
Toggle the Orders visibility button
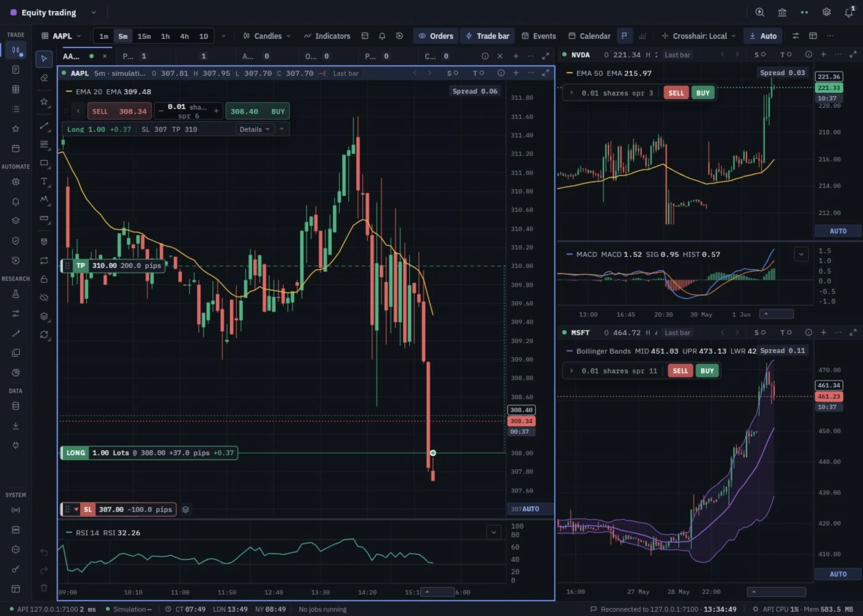(436, 36)
